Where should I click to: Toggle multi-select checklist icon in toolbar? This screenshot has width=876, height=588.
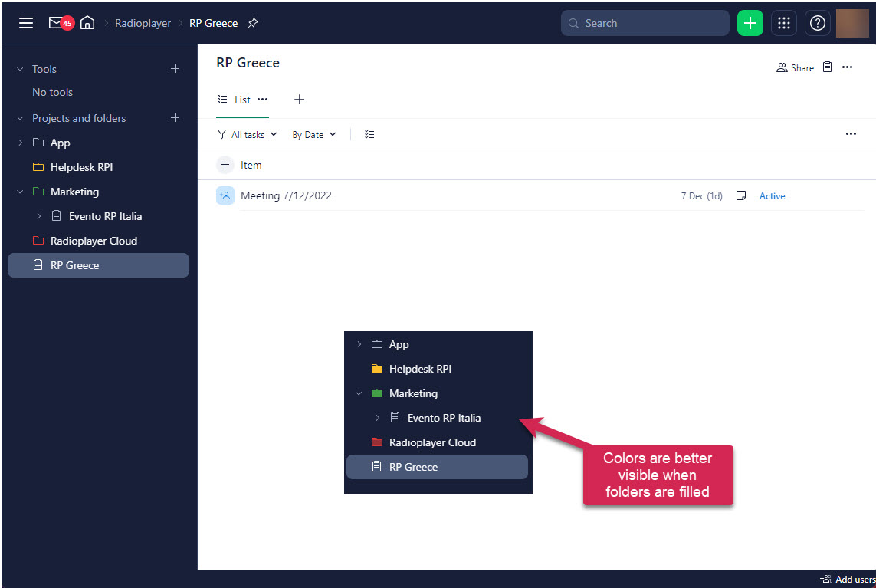369,134
